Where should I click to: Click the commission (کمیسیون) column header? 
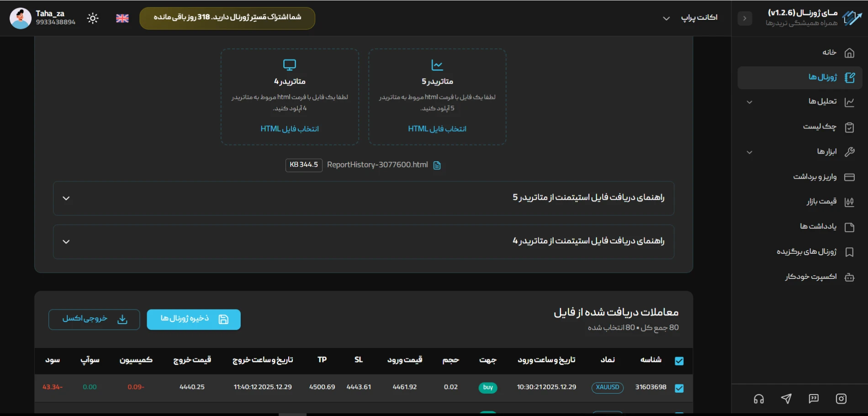[x=136, y=360]
